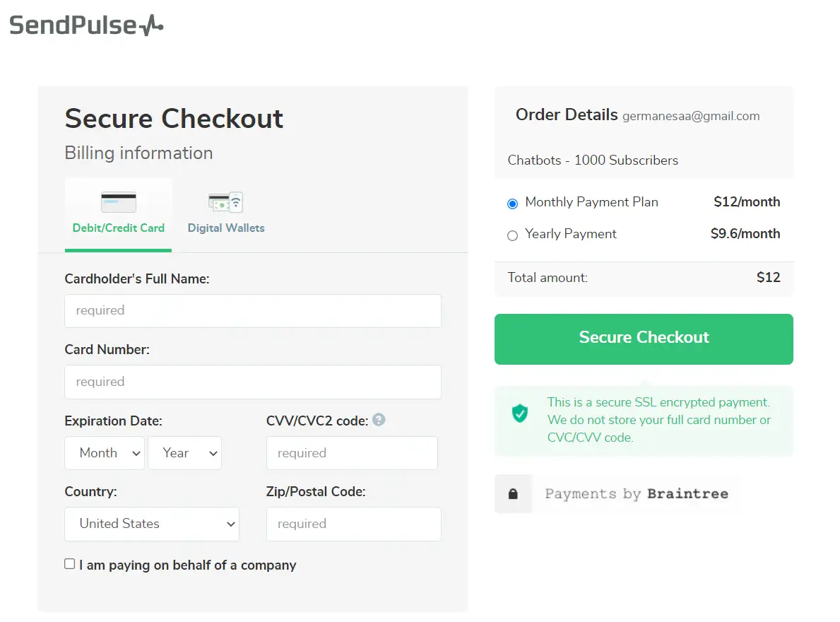Select the Monthly Payment Plan option
This screenshot has width=840, height=622.
pyautogui.click(x=513, y=204)
